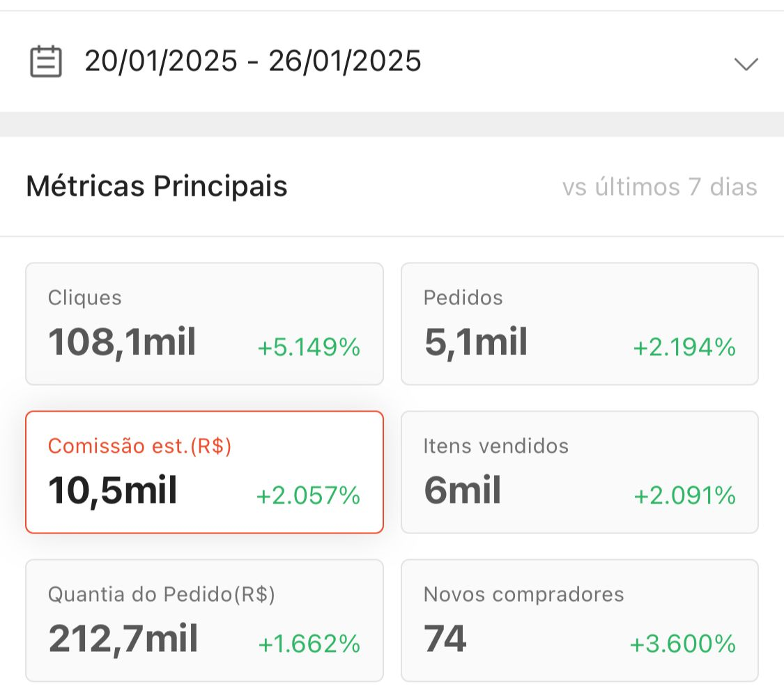The width and height of the screenshot is (784, 686).
Task: Open the date range dropdown chevron
Action: [x=746, y=63]
